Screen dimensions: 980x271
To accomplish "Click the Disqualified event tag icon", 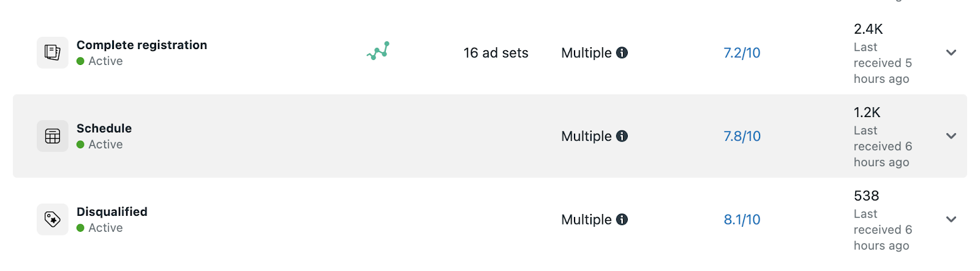I will [x=53, y=219].
